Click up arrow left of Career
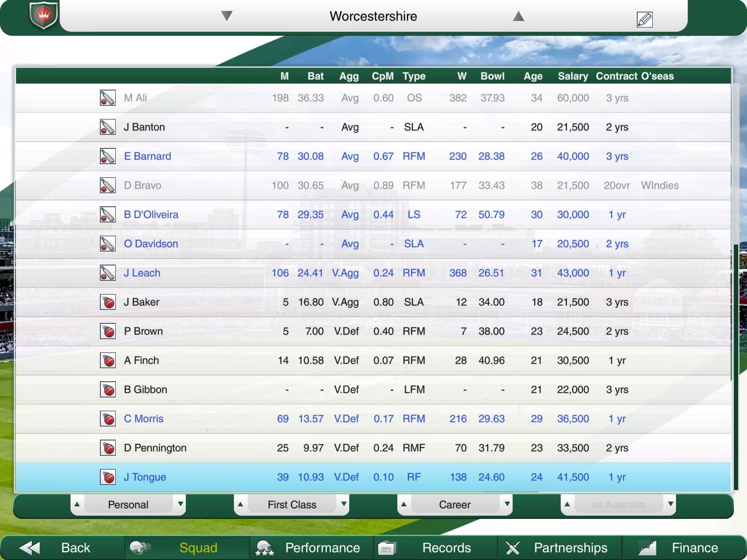Viewport: 747px width, 560px height. point(404,504)
